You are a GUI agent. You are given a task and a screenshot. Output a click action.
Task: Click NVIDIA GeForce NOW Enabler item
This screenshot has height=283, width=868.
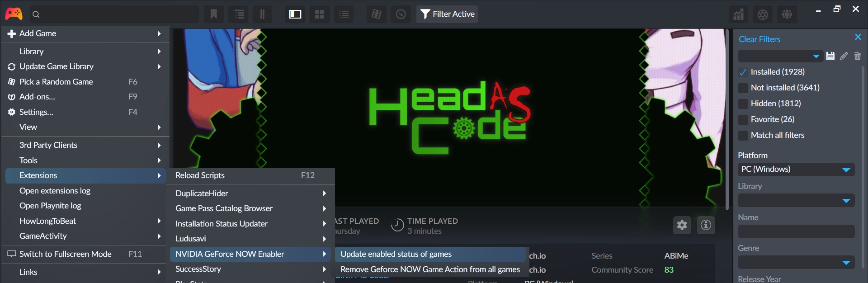click(x=250, y=254)
